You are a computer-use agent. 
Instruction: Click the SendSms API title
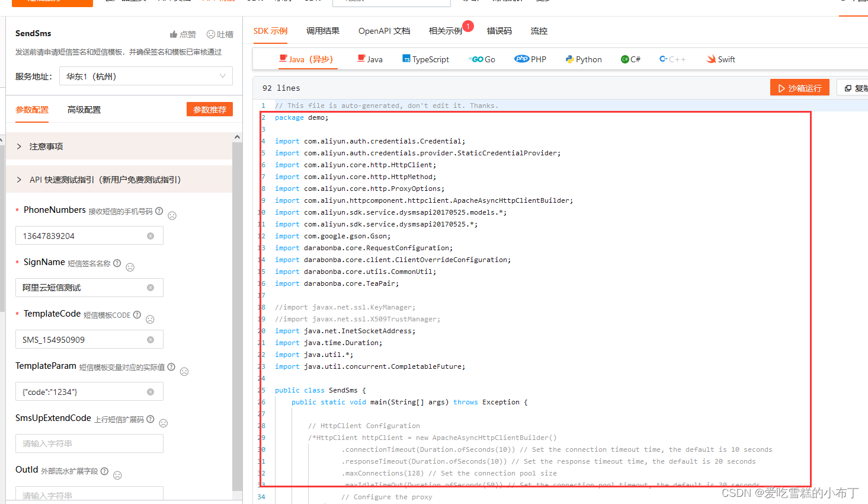click(33, 33)
